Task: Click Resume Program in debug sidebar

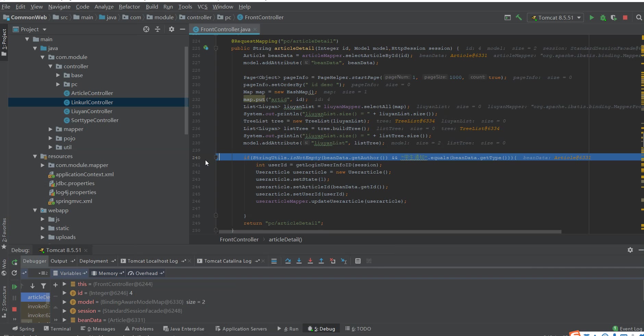Action: click(14, 287)
